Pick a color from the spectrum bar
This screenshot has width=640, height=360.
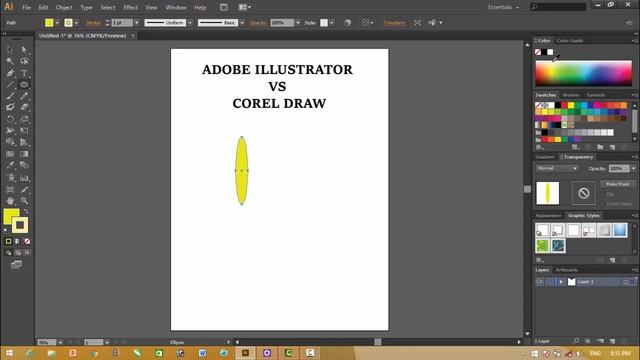point(584,73)
